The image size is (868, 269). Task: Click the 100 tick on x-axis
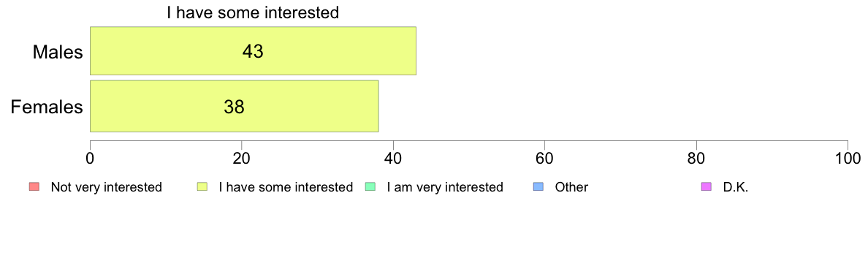click(848, 159)
